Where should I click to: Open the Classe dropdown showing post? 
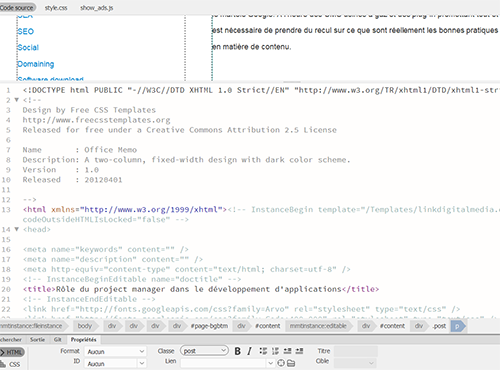204,351
